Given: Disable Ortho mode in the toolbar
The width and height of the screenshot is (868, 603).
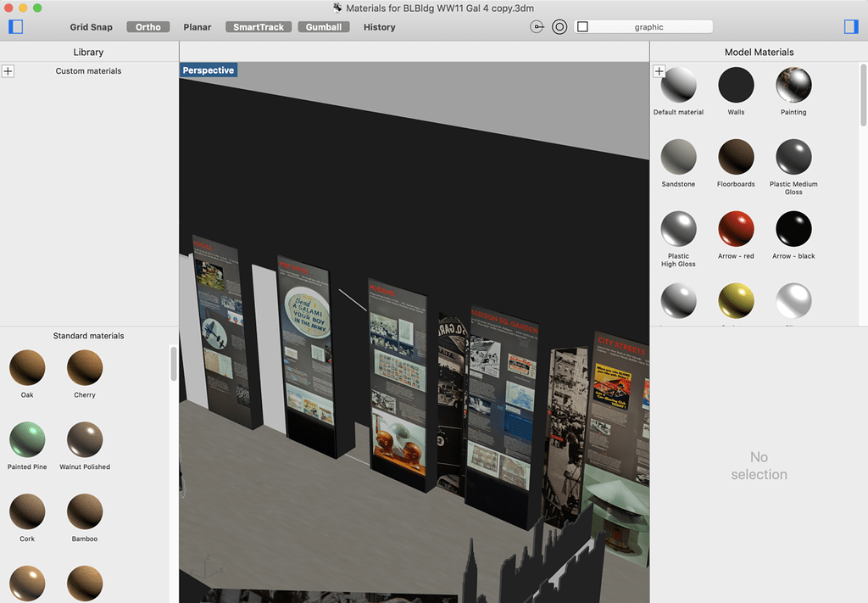Looking at the screenshot, I should click(x=147, y=26).
